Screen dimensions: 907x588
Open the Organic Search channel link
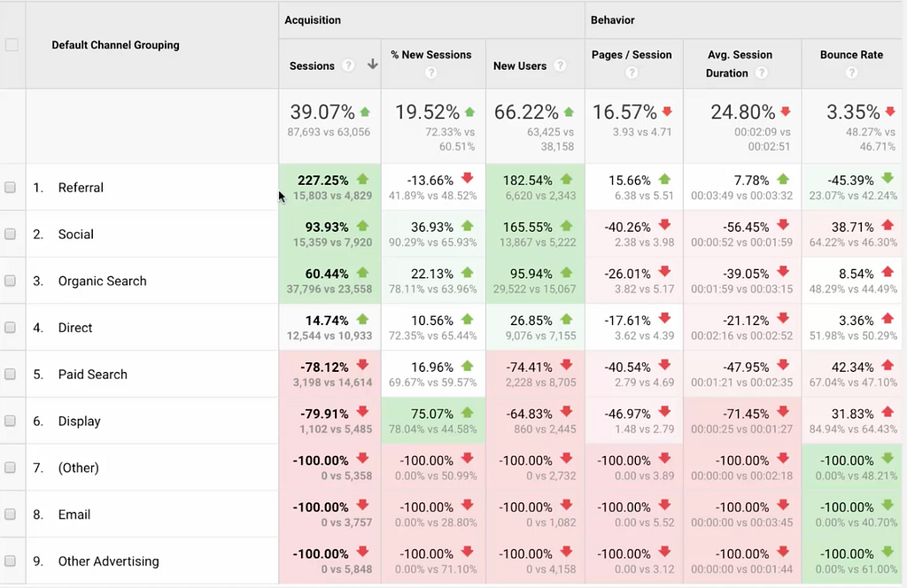pyautogui.click(x=103, y=281)
